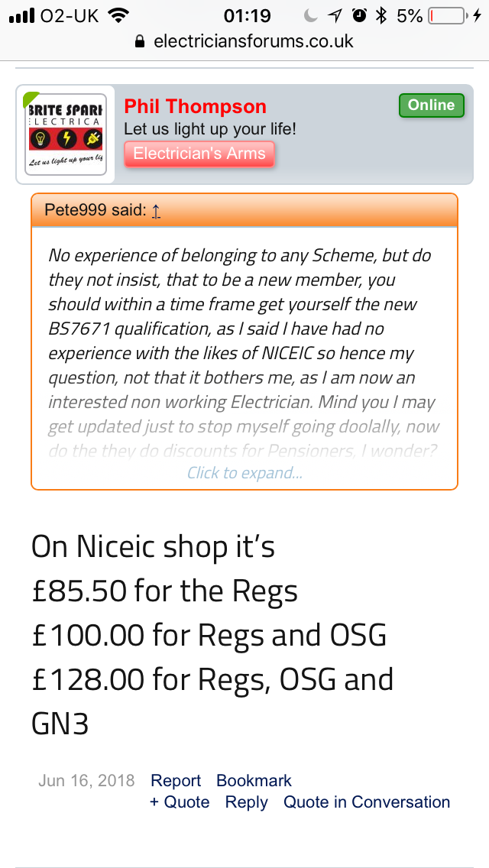This screenshot has width=489, height=868.
Task: Tap the cellular signal bars icon
Action: pos(22,15)
